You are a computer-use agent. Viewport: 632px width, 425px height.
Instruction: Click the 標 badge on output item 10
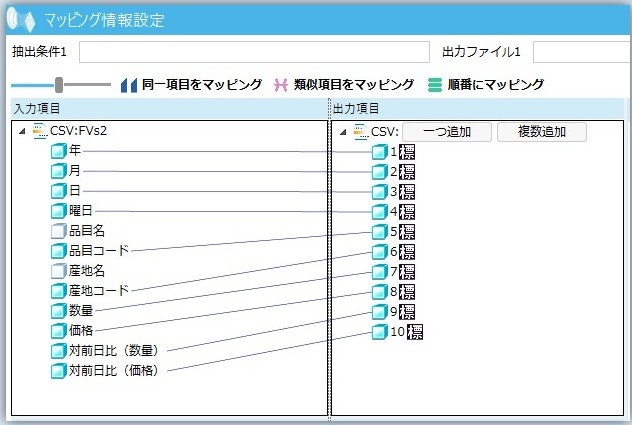click(415, 332)
